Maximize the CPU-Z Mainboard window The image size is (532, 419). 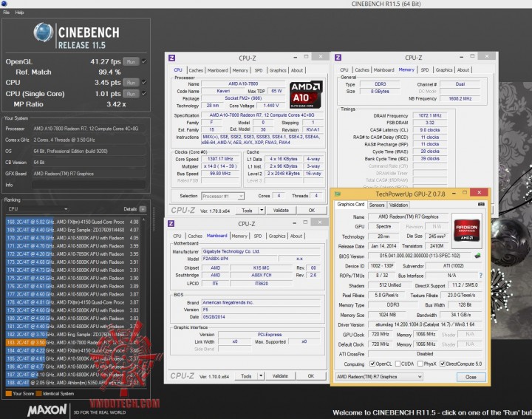305,222
